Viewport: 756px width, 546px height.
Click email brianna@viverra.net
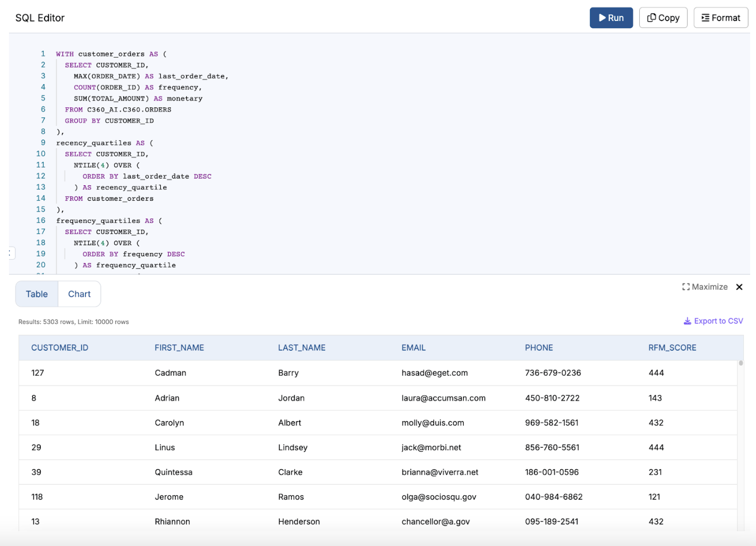[x=440, y=472]
